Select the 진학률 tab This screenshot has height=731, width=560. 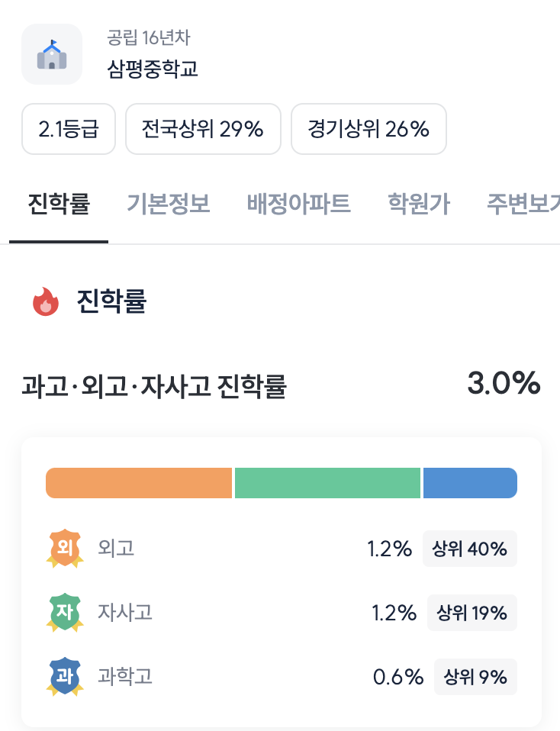point(59,204)
